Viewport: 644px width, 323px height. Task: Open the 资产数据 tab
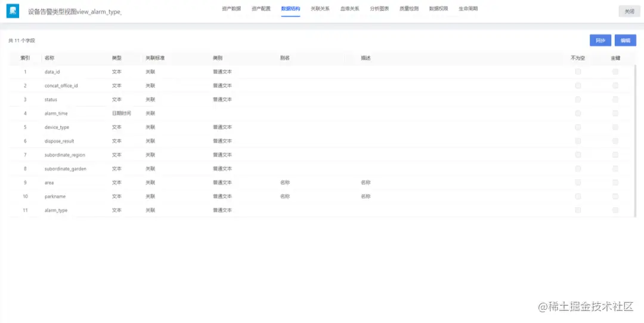[231, 8]
